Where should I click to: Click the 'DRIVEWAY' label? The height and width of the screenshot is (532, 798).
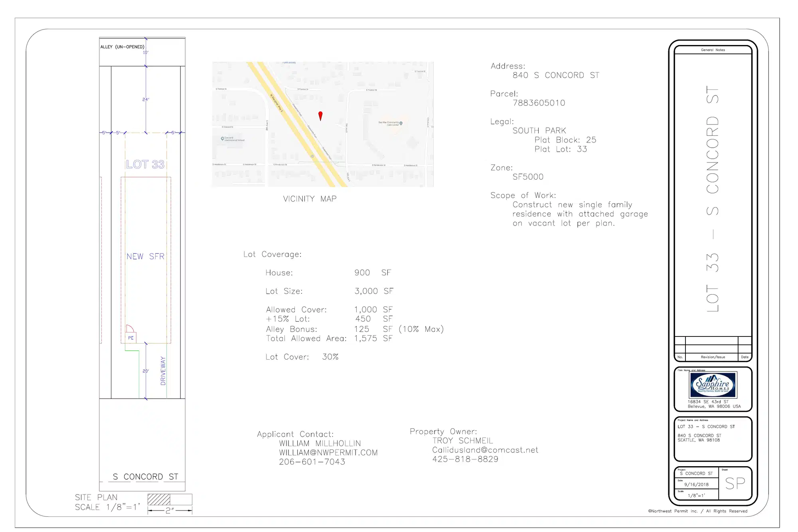coord(163,371)
